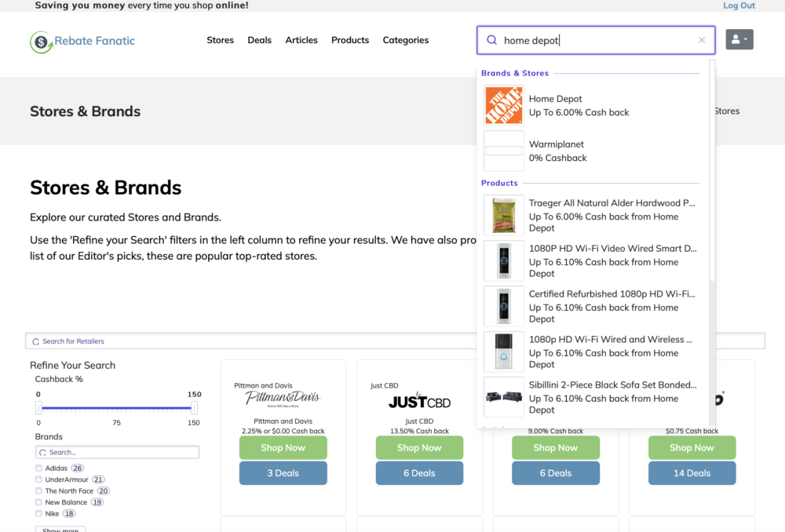Select Warmiplanet 0% Cashback result
Viewport: 785px width, 532px height.
[x=592, y=151]
